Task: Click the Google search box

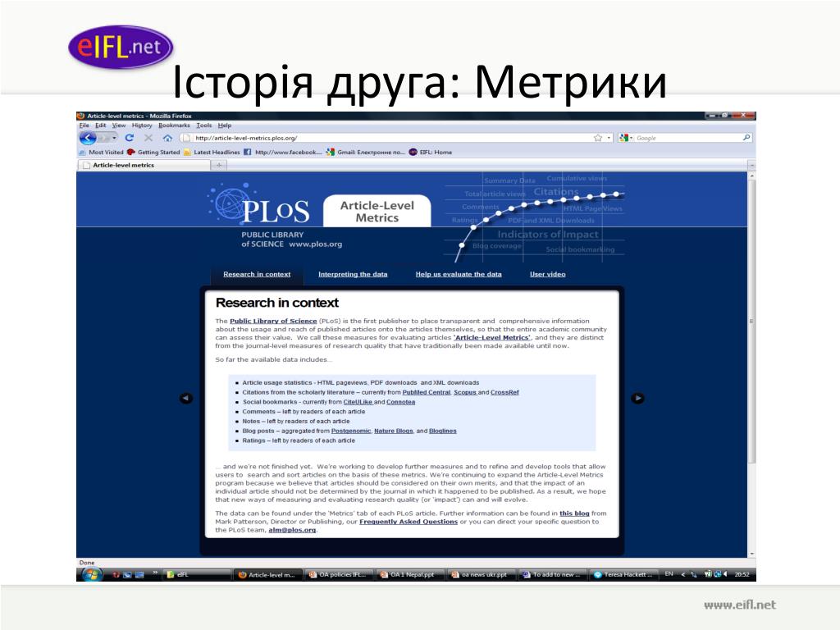Action: (x=687, y=138)
